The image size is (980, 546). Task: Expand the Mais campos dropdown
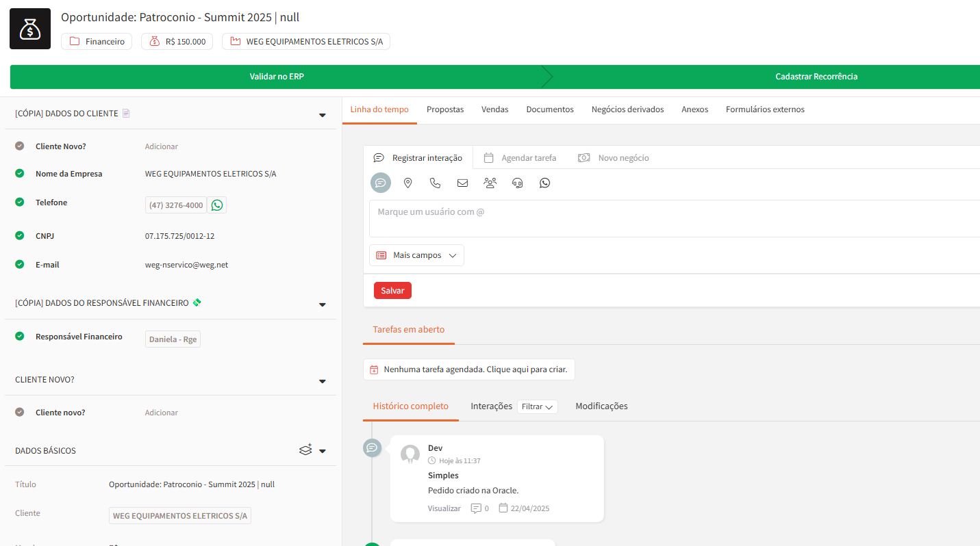coord(416,255)
